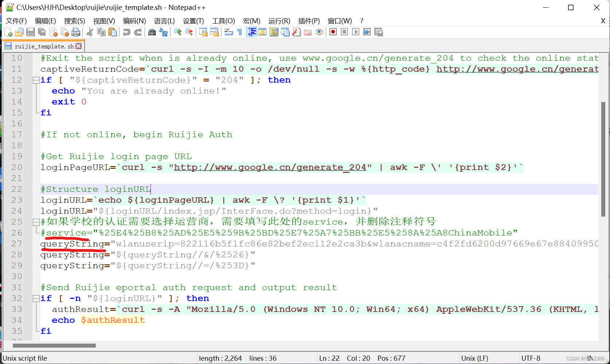Image resolution: width=610 pixels, height=364 pixels.
Task: Toggle show all characters pilcrow icon
Action: [240, 32]
